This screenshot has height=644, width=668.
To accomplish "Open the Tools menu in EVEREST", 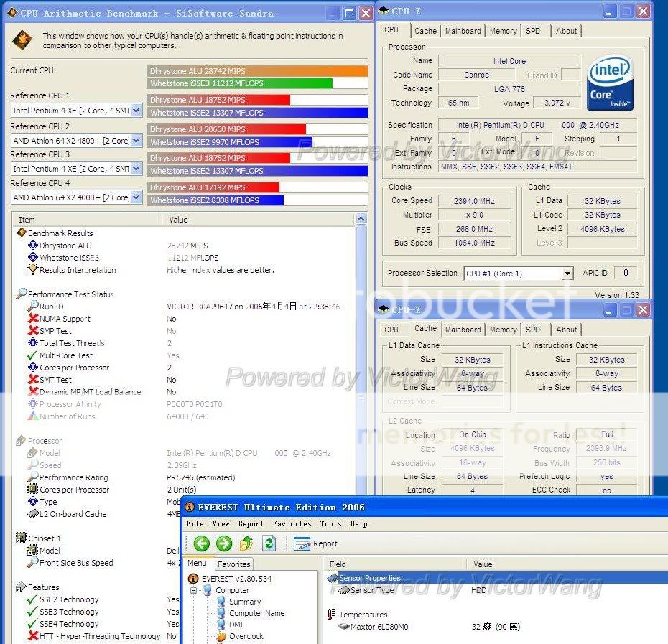I will (x=330, y=523).
